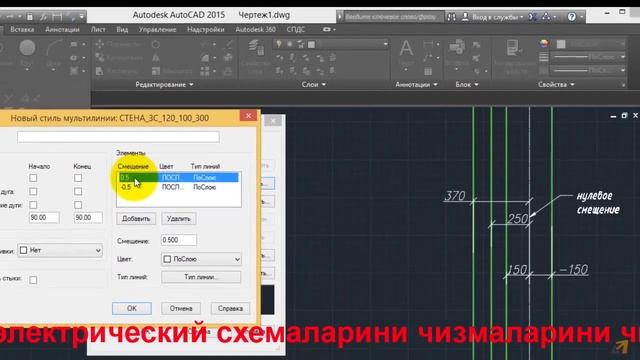Pick the Stretch tool icon
Image resolution: width=640 pixels, height=360 pixels.
(100, 71)
